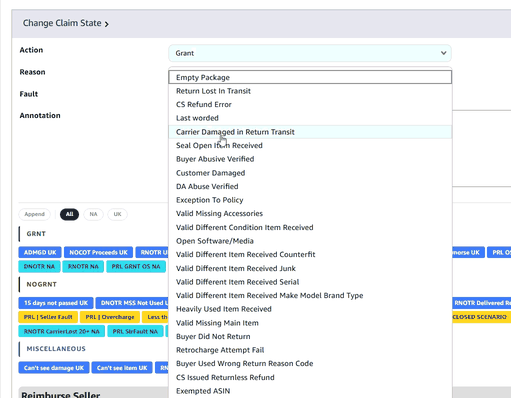
Task: Choose DA Abuse Verified
Action: tap(310, 186)
